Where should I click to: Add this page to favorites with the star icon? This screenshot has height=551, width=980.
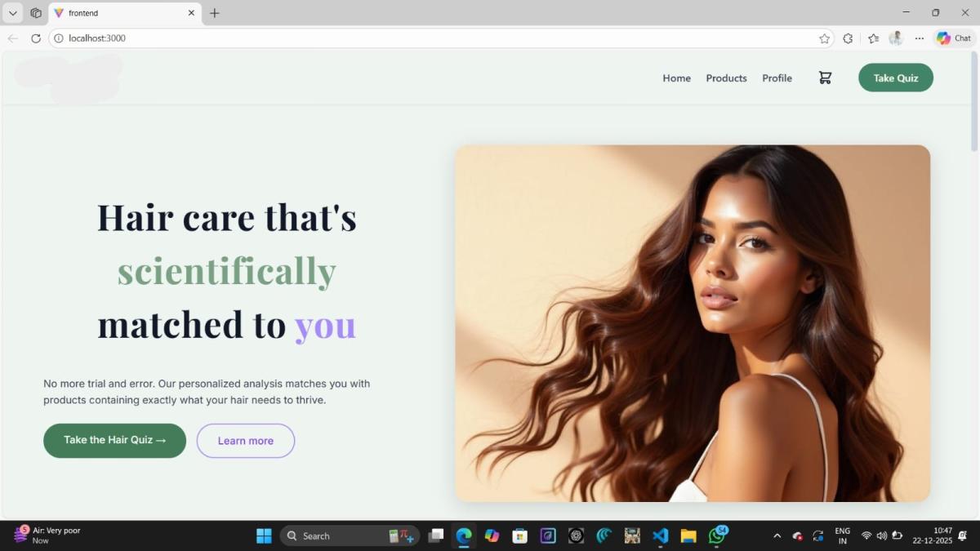824,38
